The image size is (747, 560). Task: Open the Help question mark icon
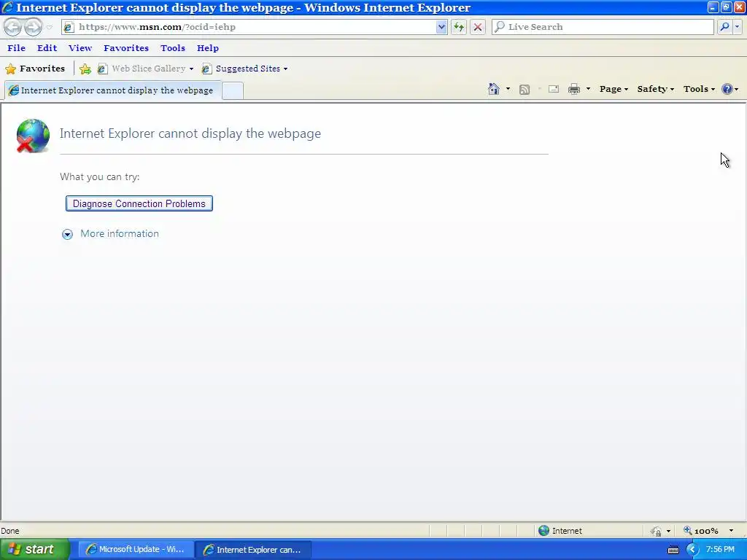click(727, 89)
